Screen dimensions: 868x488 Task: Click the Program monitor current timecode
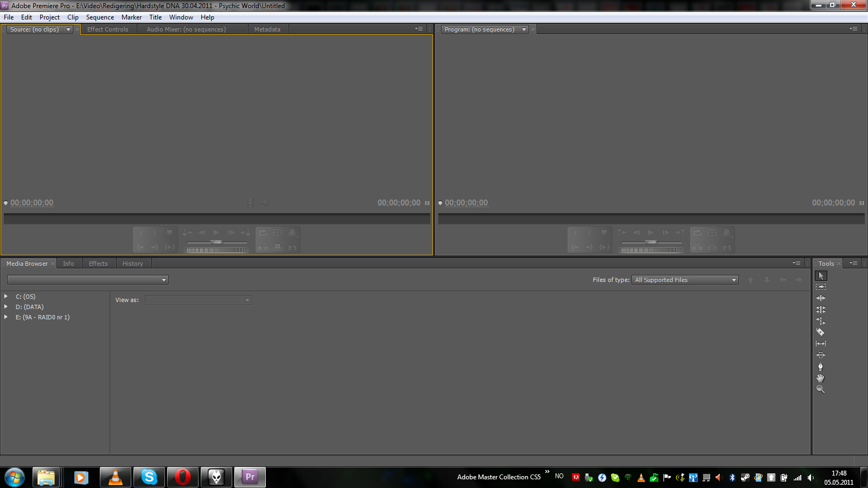coord(467,203)
